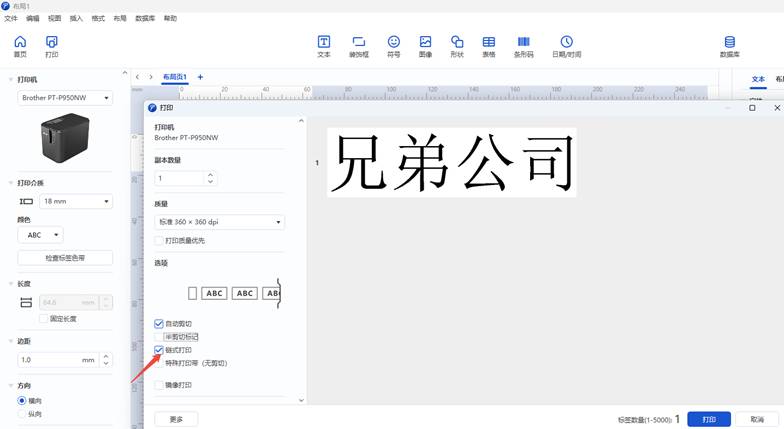784x429 pixels.
Task: Select the 条形码 barcode tool
Action: pos(523,46)
